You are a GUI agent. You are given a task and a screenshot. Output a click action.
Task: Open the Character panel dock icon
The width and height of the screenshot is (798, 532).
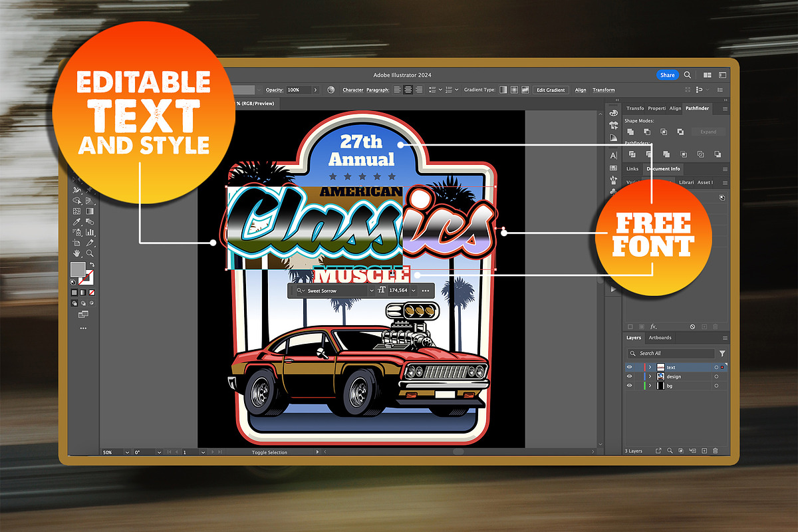[x=614, y=156]
